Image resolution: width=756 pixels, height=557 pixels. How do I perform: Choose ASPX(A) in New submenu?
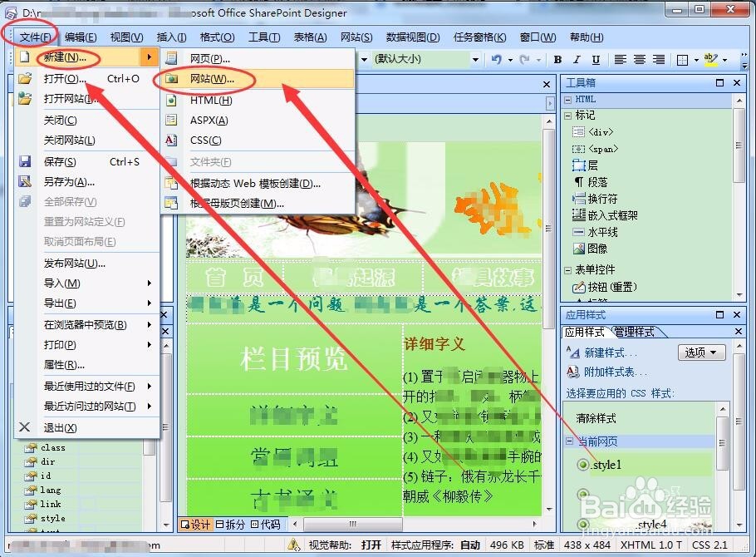258,121
